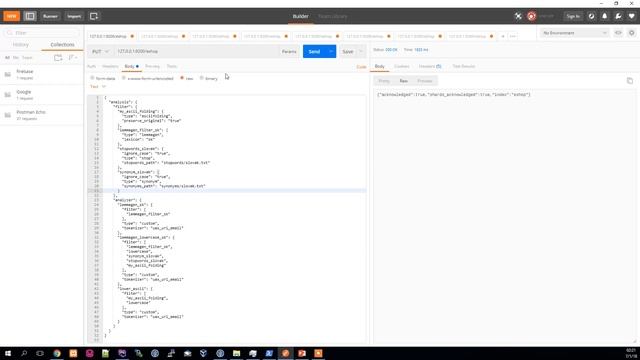Open the usage circle icon
The image size is (640, 360).
click(x=591, y=16)
